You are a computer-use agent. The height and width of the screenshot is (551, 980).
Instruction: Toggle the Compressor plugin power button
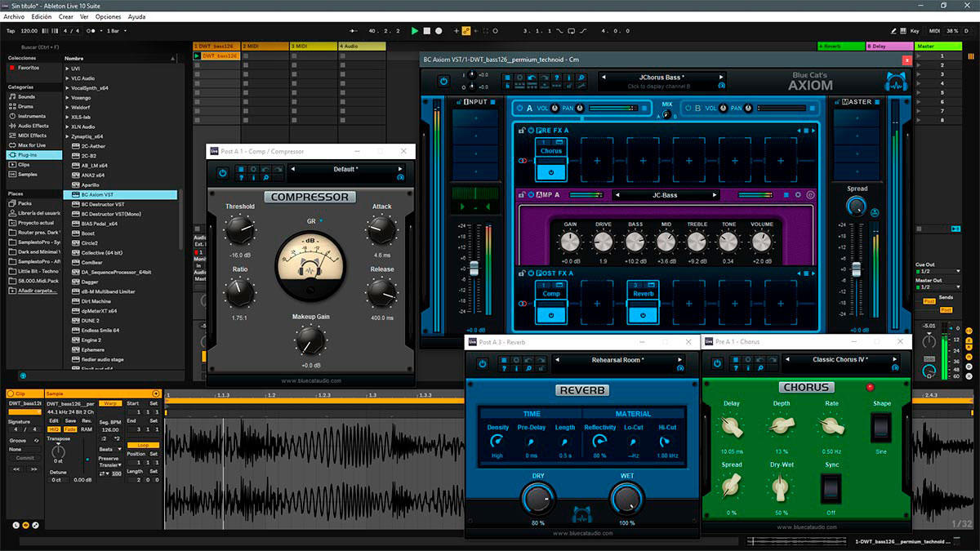pos(222,173)
